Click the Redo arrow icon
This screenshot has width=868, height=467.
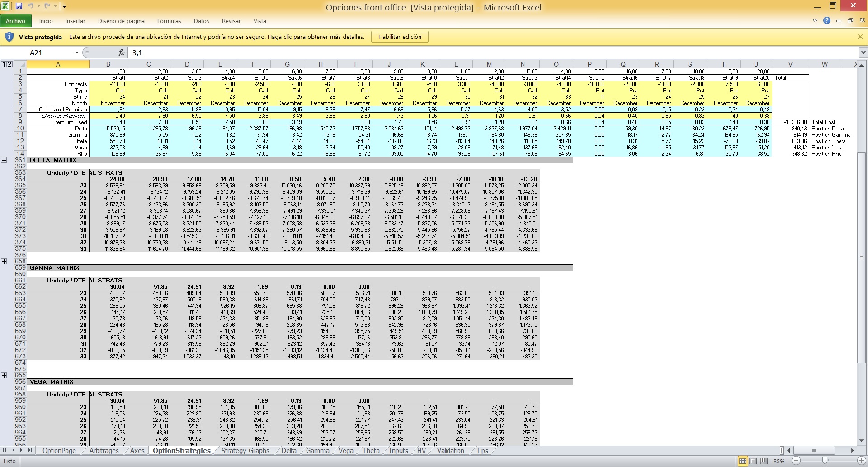point(47,6)
